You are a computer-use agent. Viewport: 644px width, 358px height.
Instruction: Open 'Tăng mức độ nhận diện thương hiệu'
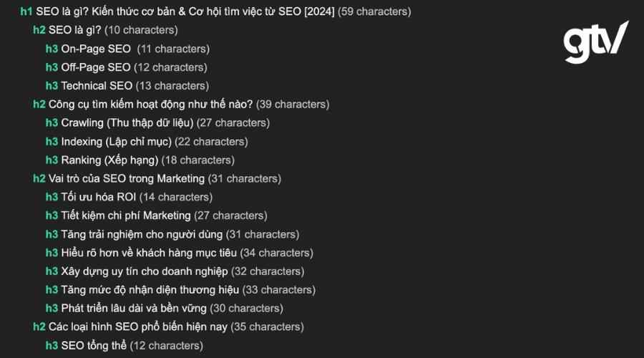click(150, 290)
